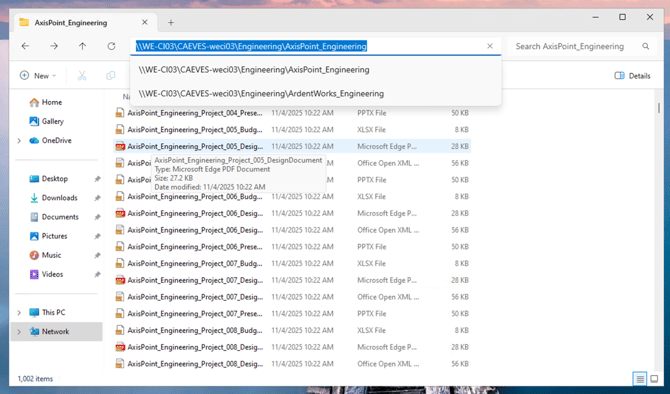Select Project_008_Desig... Office Open XML file
The height and width of the screenshot is (394, 670).
292,364
